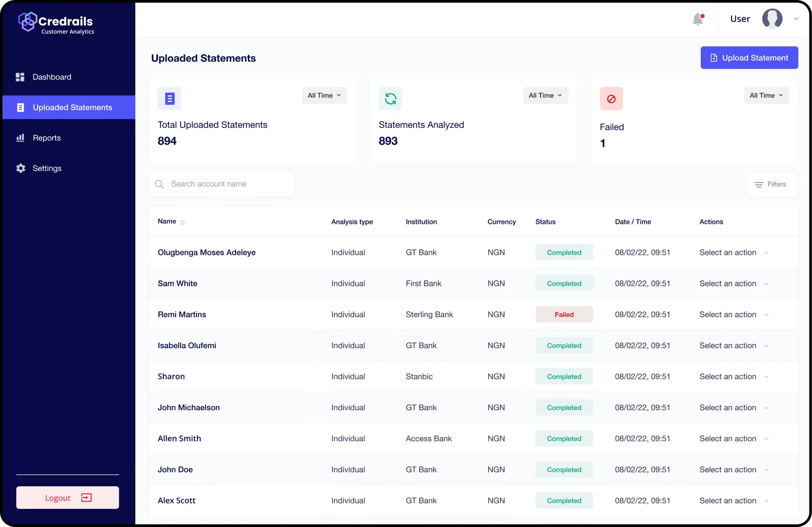Click Sterling Bank in Remi Martins row
The image size is (812, 527).
tap(429, 315)
